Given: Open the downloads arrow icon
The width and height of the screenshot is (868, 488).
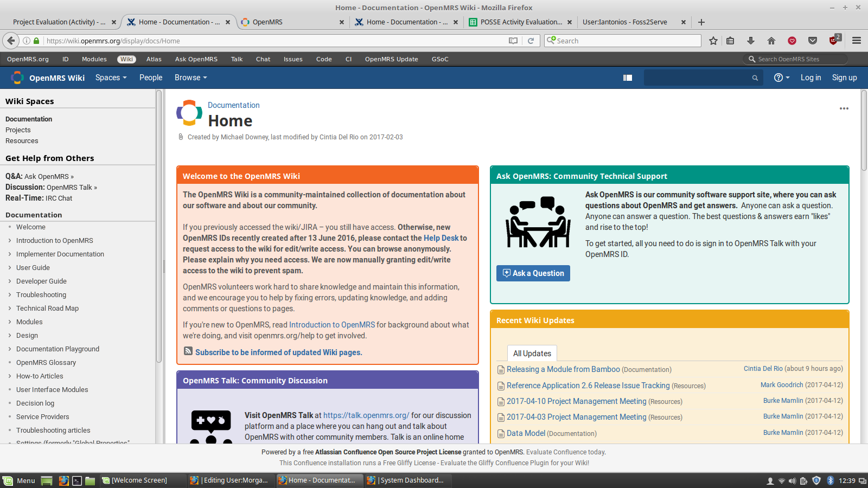Looking at the screenshot, I should click(751, 41).
